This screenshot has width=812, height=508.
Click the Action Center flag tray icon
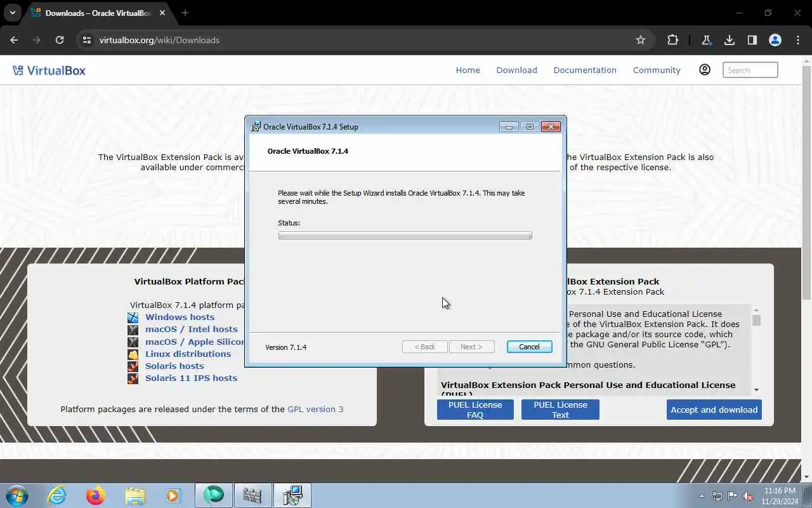click(x=733, y=496)
